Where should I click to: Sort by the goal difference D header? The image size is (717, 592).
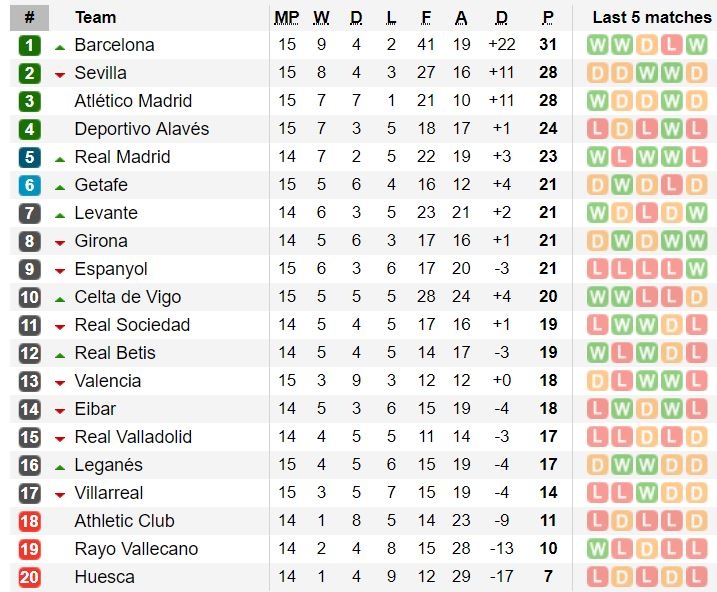coord(501,17)
